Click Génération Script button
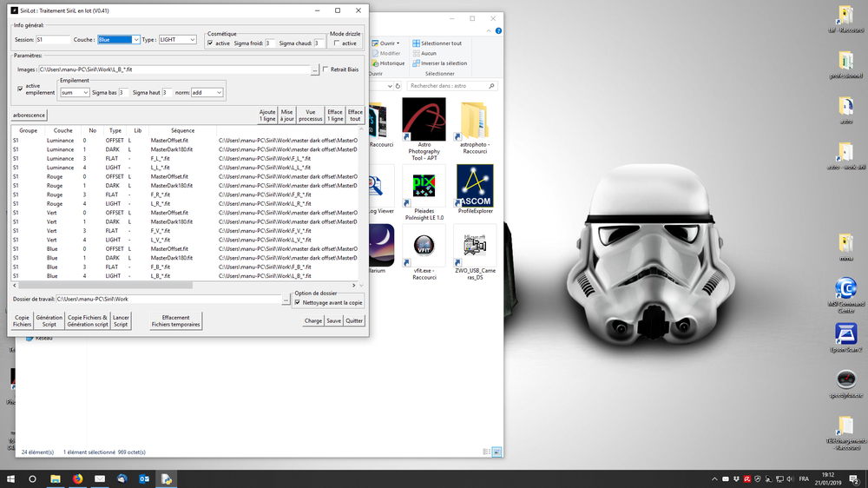The height and width of the screenshot is (488, 868). 49,320
